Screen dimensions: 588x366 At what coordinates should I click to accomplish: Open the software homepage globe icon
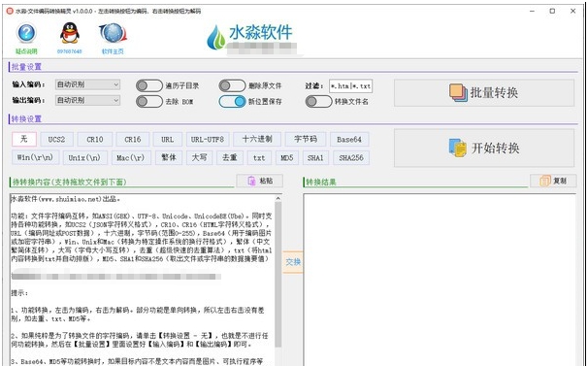[113, 33]
